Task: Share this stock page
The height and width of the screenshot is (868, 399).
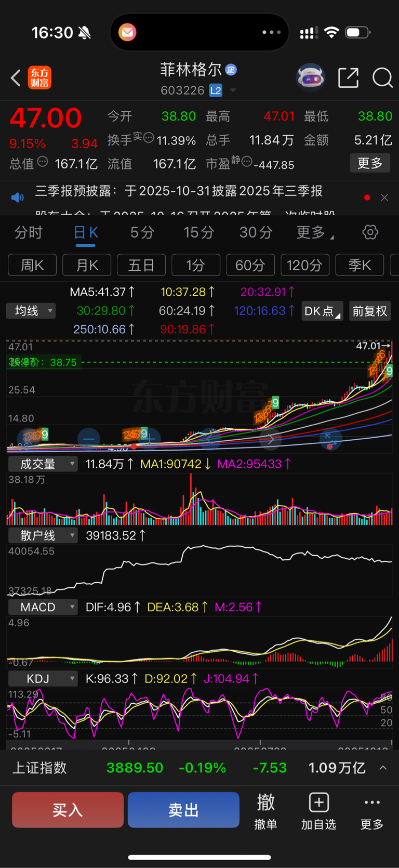Action: [x=348, y=78]
